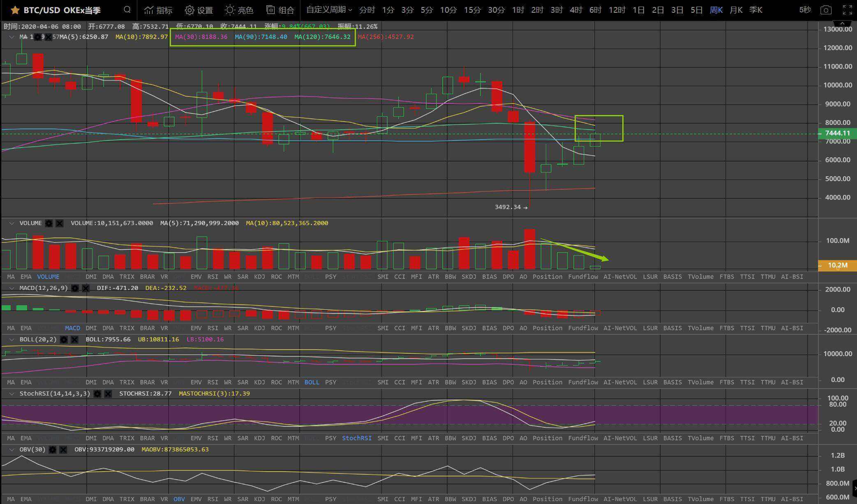Select the 分时 timeframe
The height and width of the screenshot is (504, 857).
pyautogui.click(x=367, y=10)
